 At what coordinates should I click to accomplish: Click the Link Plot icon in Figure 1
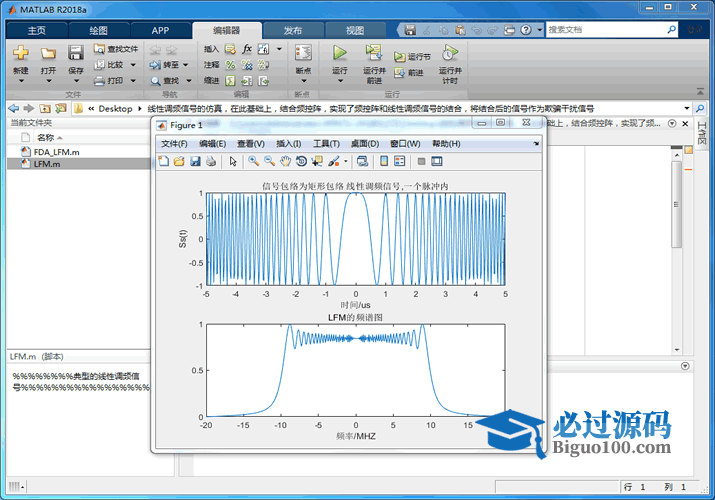click(x=363, y=161)
